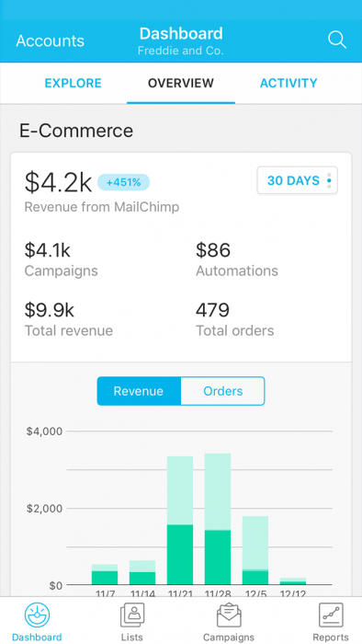Screen dimensions: 362x644
Task: Tap the 479 Total orders stat
Action: [x=235, y=319]
